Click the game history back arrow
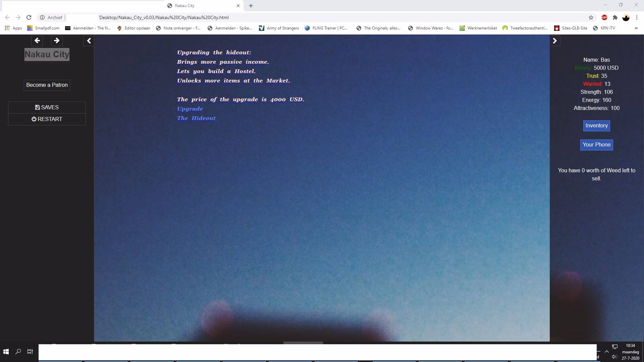The height and width of the screenshot is (362, 644). point(37,41)
